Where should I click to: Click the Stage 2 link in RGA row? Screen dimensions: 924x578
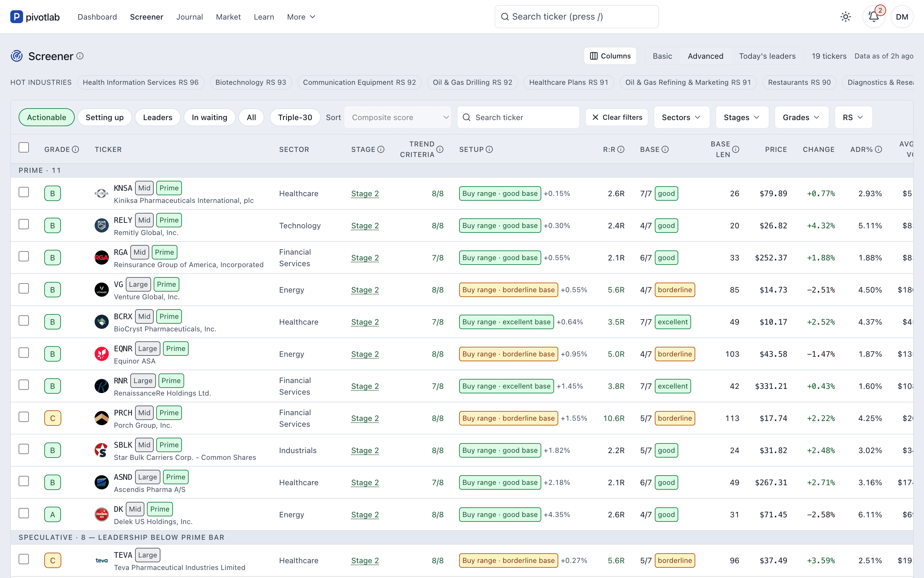(365, 258)
